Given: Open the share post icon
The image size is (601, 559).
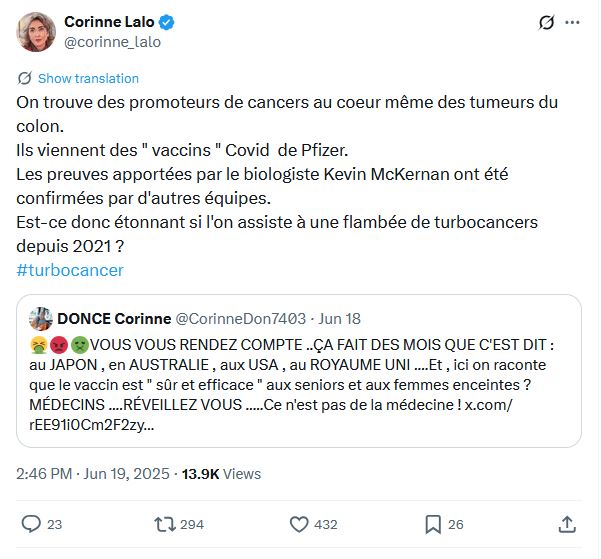Looking at the screenshot, I should [567, 523].
